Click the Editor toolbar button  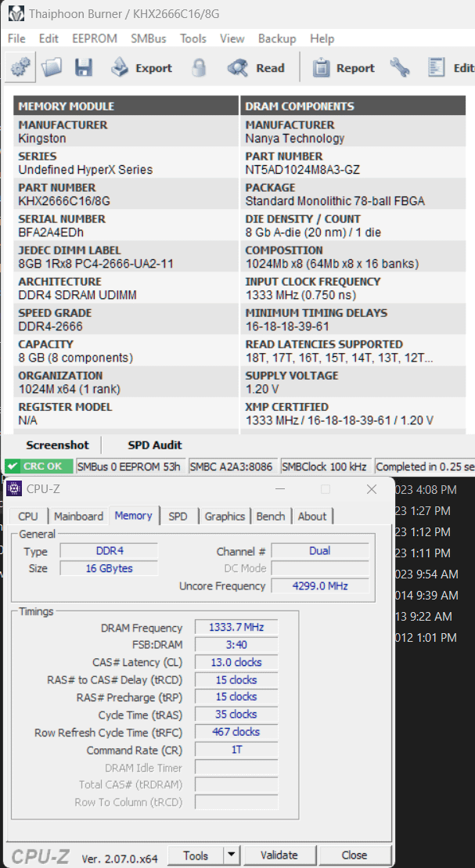(452, 68)
